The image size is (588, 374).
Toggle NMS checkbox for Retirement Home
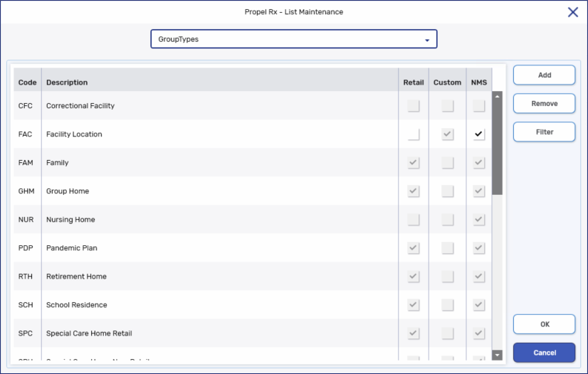tap(479, 277)
